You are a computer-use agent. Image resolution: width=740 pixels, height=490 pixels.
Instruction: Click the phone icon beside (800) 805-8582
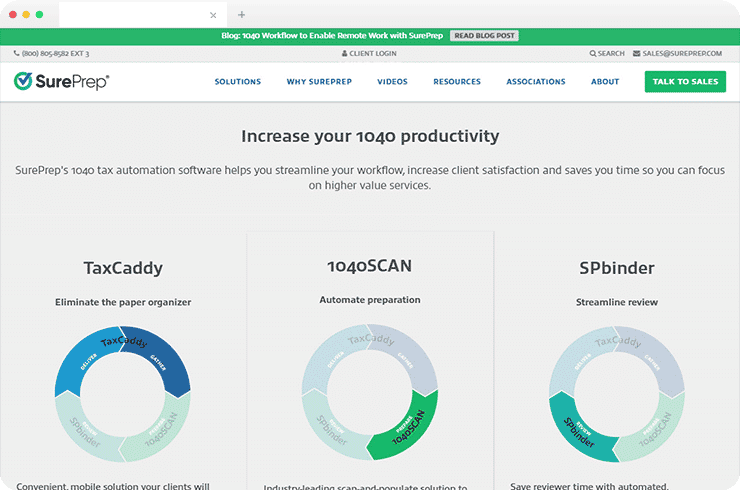(x=17, y=53)
